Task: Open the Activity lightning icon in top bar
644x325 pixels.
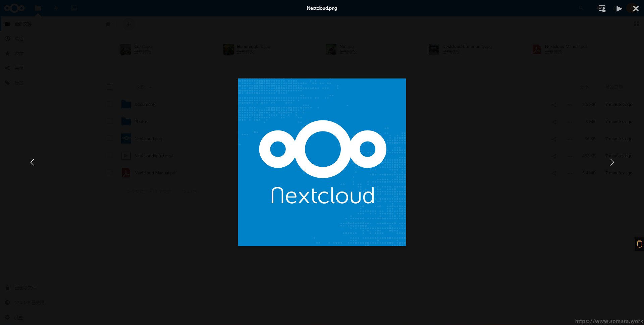Action: 56,8
